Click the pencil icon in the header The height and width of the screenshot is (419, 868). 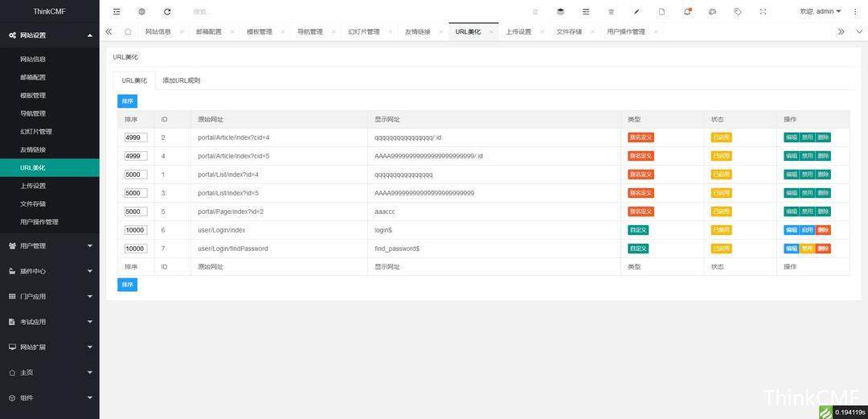[637, 12]
